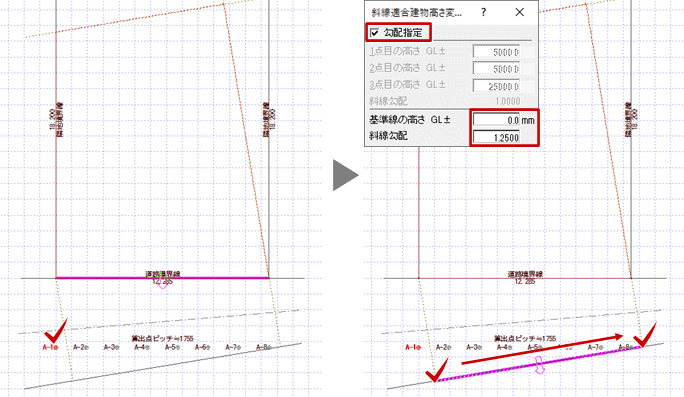Click the 3点目の高さ field showing 25000.0

[x=496, y=86]
